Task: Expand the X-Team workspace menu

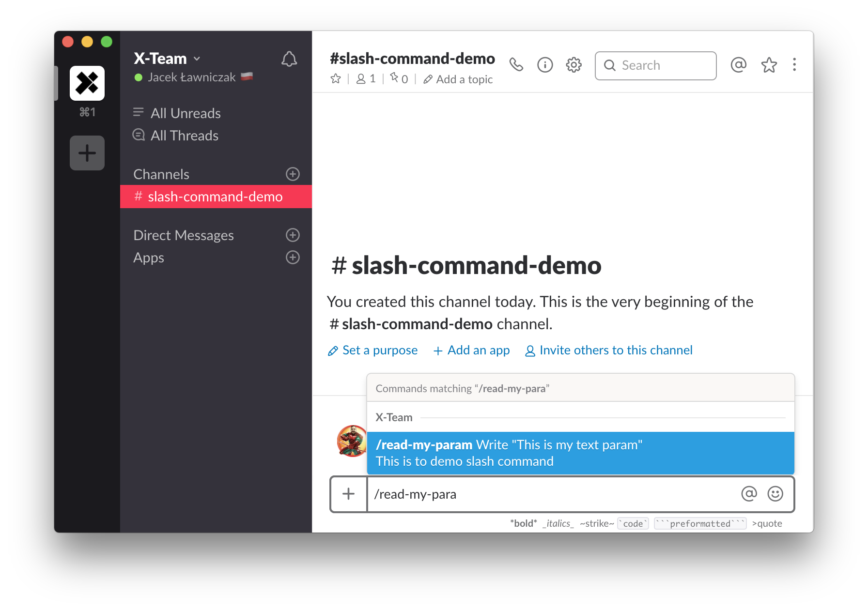Action: pos(167,59)
